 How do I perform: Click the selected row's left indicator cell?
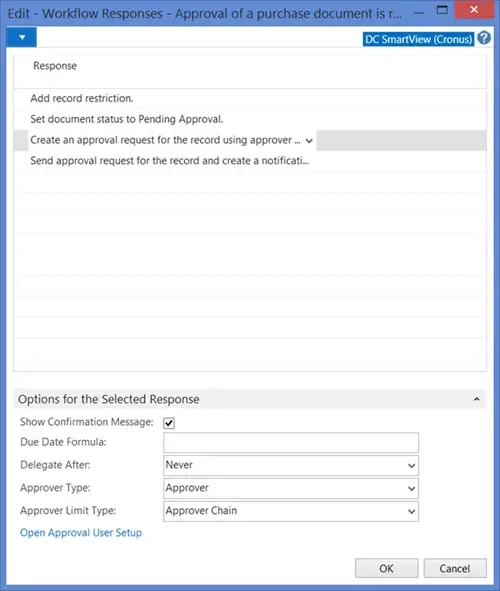pos(21,140)
